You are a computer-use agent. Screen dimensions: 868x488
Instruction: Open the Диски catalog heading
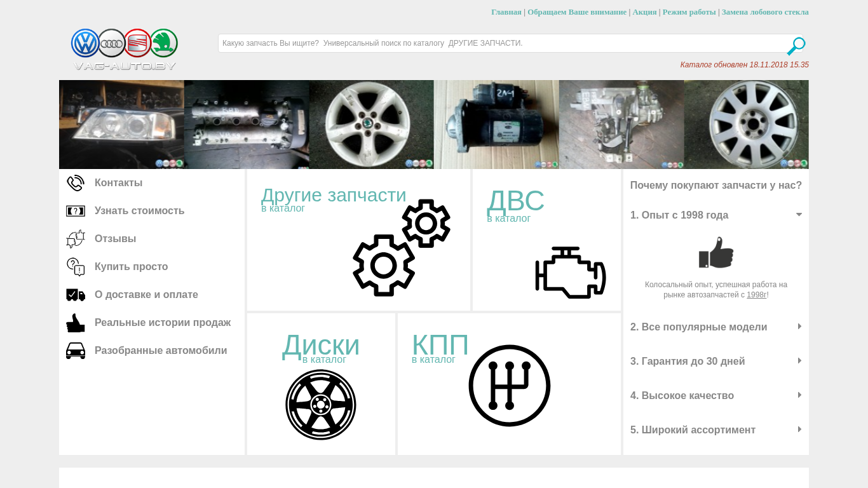coord(321,345)
